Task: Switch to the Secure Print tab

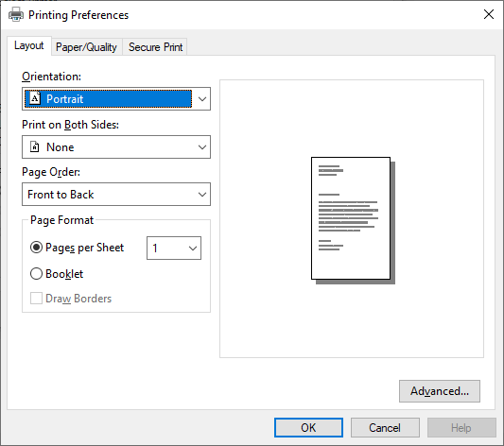Action: [156, 47]
